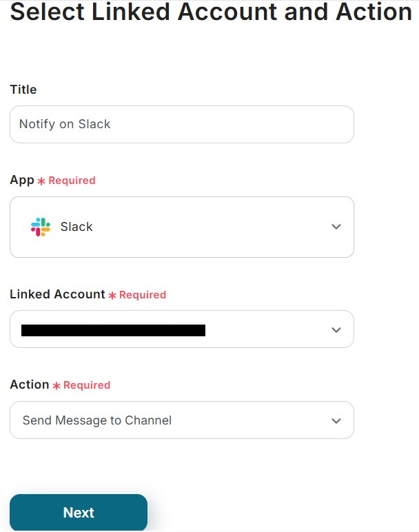419x532 pixels.
Task: Click the Required text next to Linked Account
Action: tap(143, 295)
